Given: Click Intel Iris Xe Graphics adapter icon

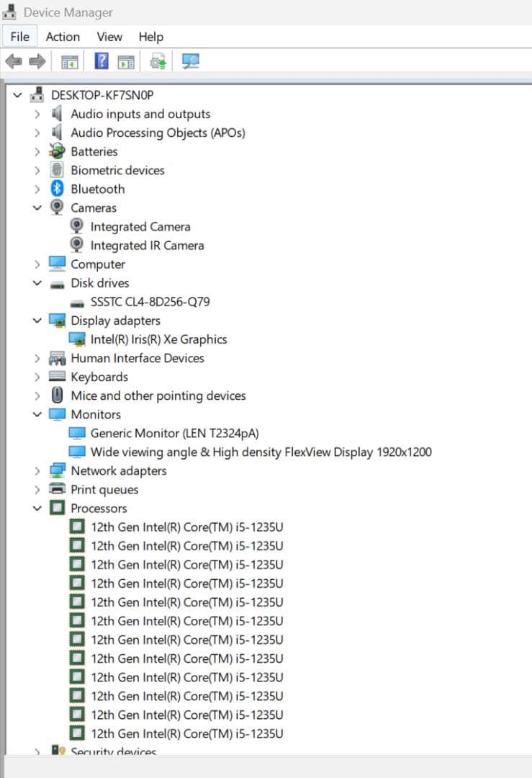Looking at the screenshot, I should [77, 339].
